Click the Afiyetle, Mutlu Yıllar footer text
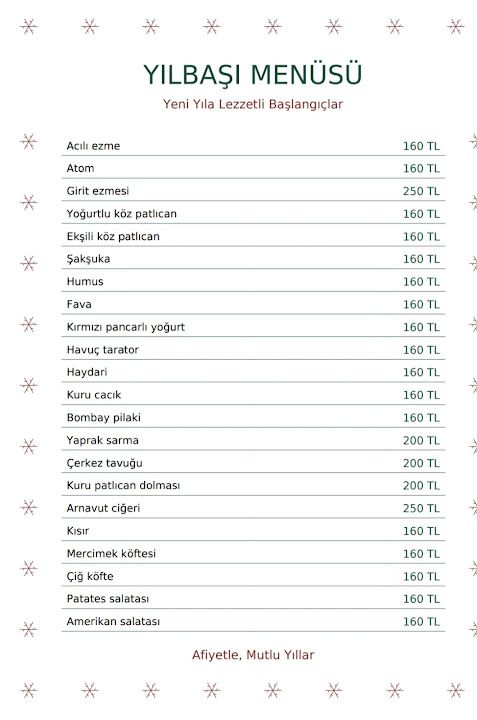477x720 pixels. pos(253,655)
